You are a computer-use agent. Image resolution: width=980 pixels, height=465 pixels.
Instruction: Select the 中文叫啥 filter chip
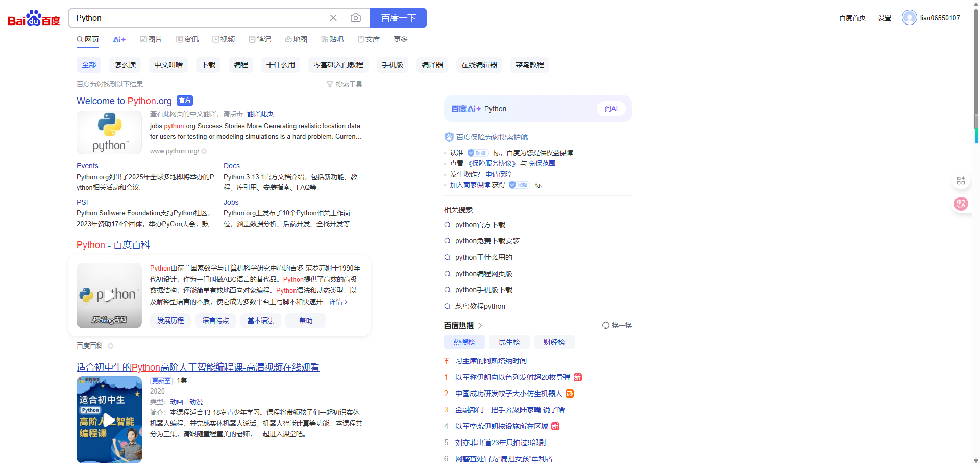click(168, 65)
